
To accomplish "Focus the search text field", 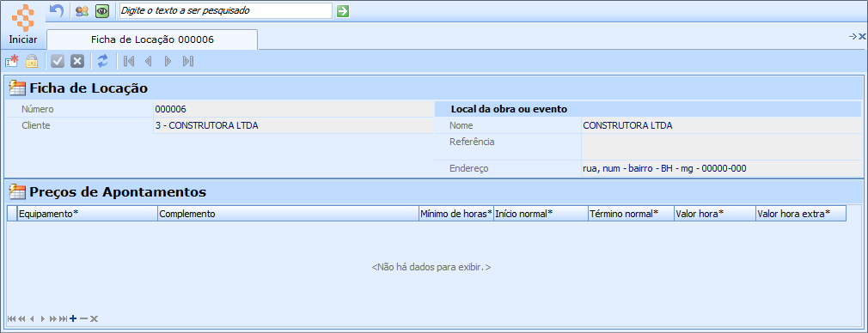I will click(226, 10).
